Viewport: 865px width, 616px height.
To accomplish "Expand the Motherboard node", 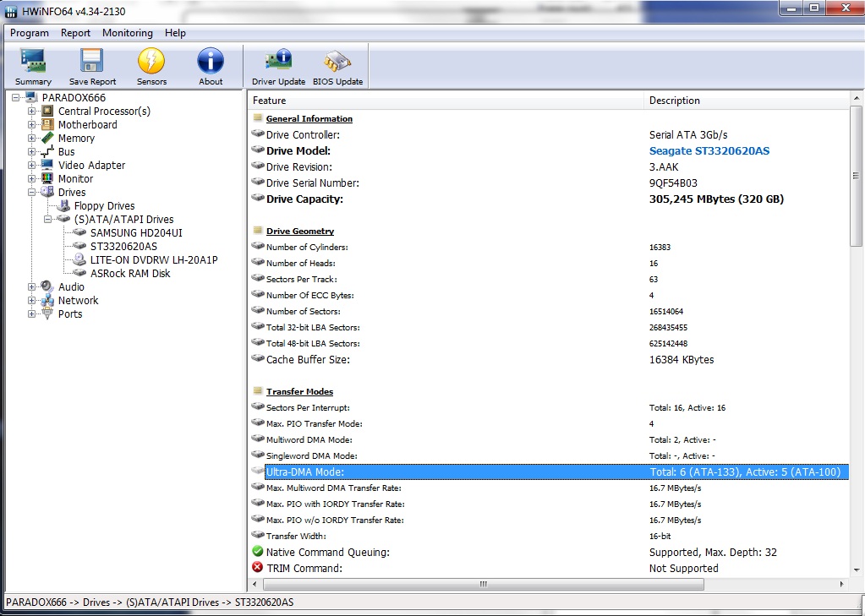I will (31, 124).
